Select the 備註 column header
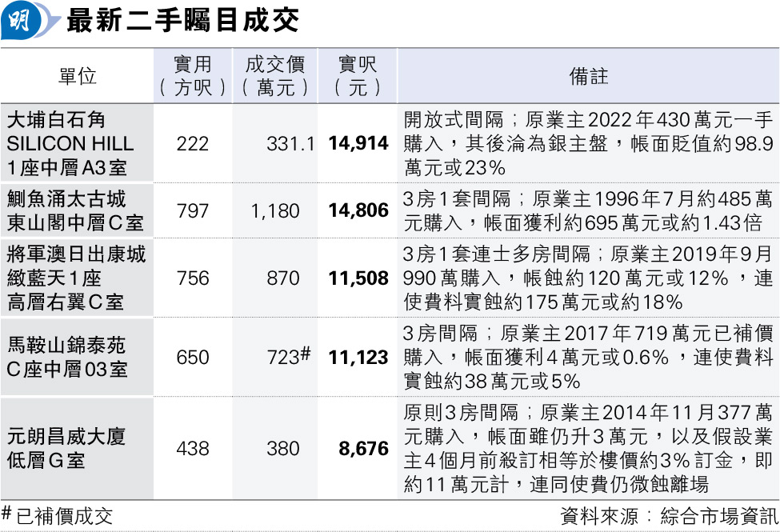 (588, 76)
